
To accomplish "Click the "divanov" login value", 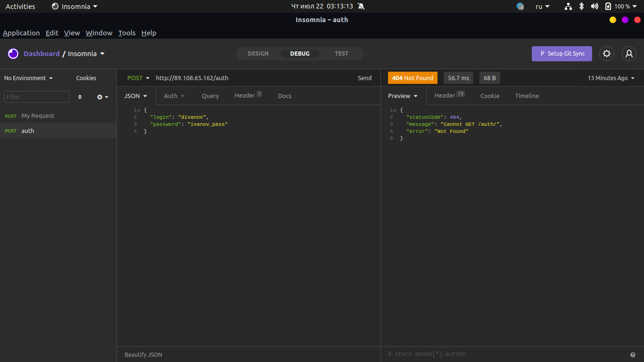I will [x=192, y=117].
